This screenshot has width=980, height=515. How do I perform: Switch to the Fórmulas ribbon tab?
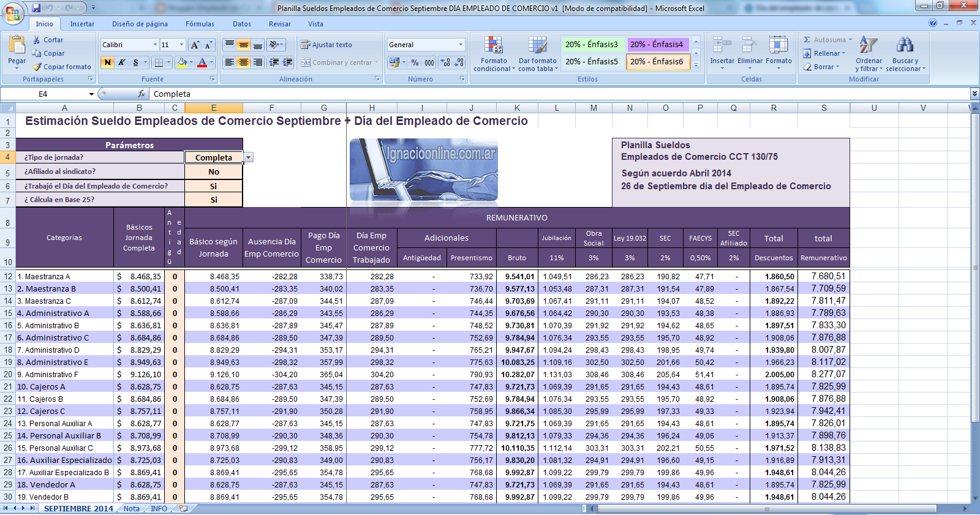[200, 24]
